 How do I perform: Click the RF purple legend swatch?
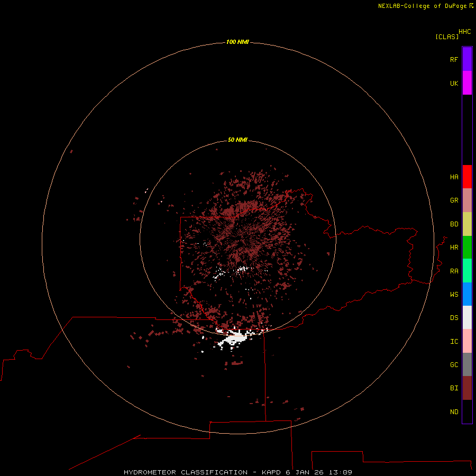(x=467, y=59)
